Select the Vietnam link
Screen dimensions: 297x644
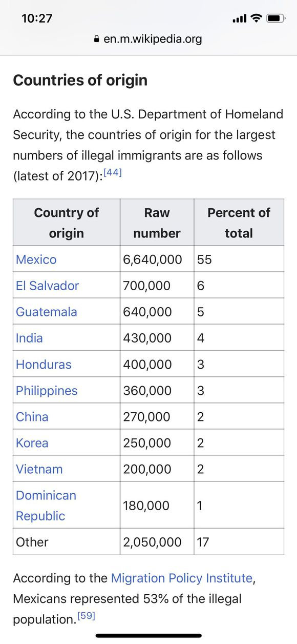click(x=39, y=469)
